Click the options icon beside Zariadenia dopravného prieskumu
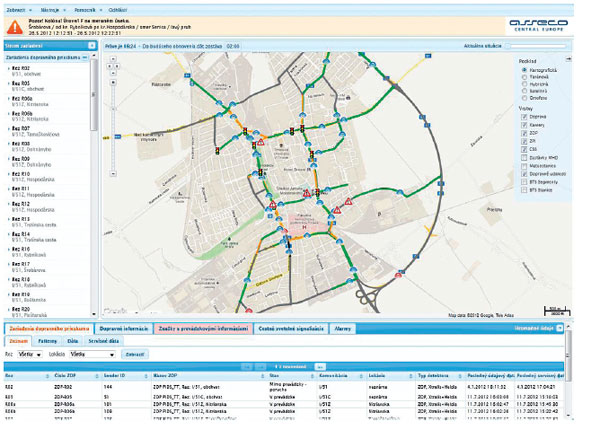Viewport: 600px width, 430px height. [x=85, y=57]
